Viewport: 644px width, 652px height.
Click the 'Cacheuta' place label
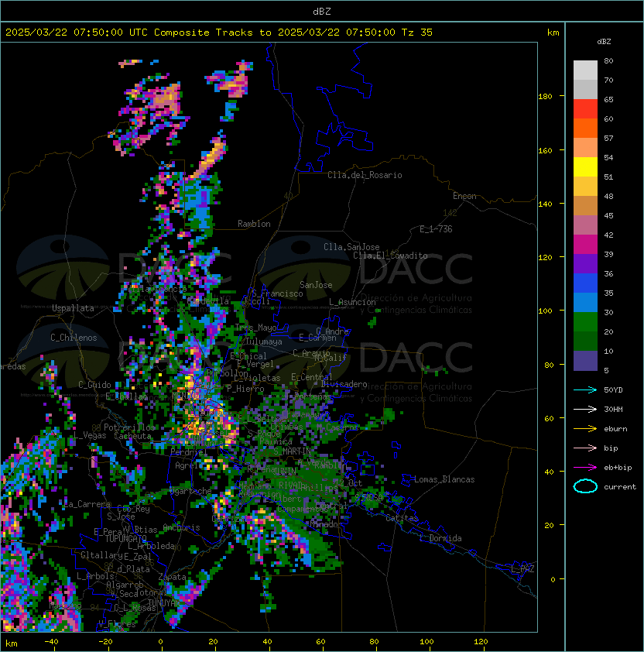pyautogui.click(x=132, y=436)
